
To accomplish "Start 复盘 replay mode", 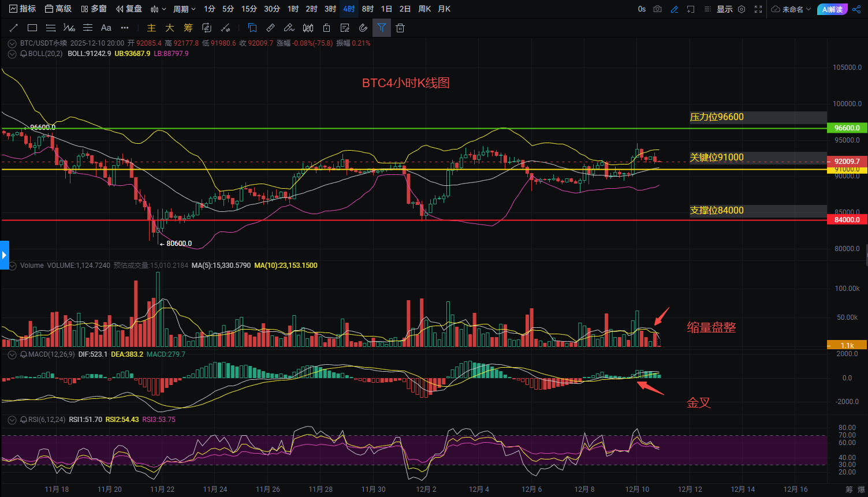I will [129, 9].
